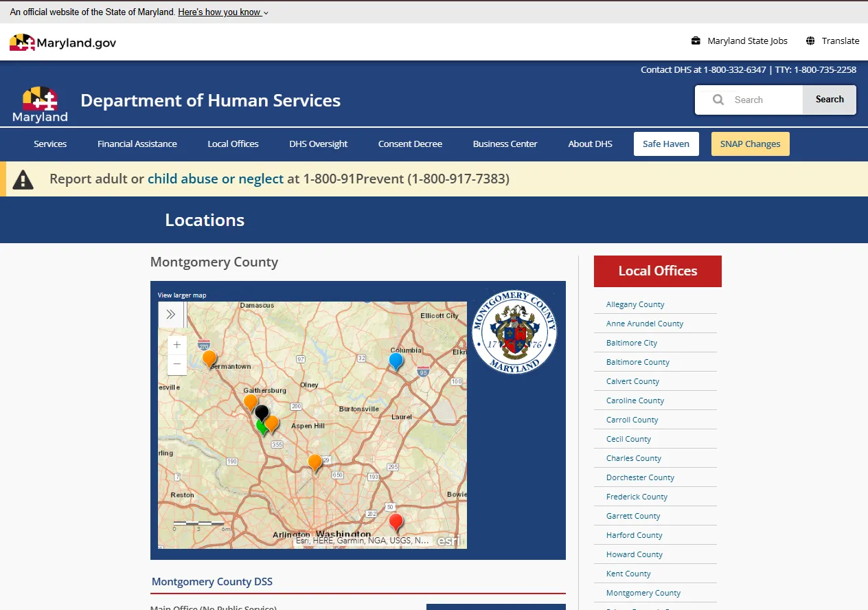Click the 'View larger map' link
This screenshot has width=868, height=610.
point(182,295)
